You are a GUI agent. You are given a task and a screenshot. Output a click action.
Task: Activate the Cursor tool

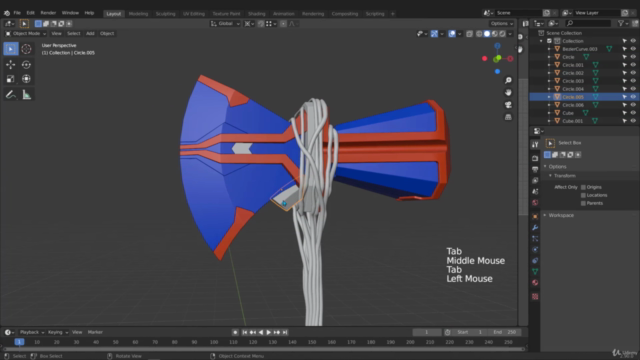[26, 49]
